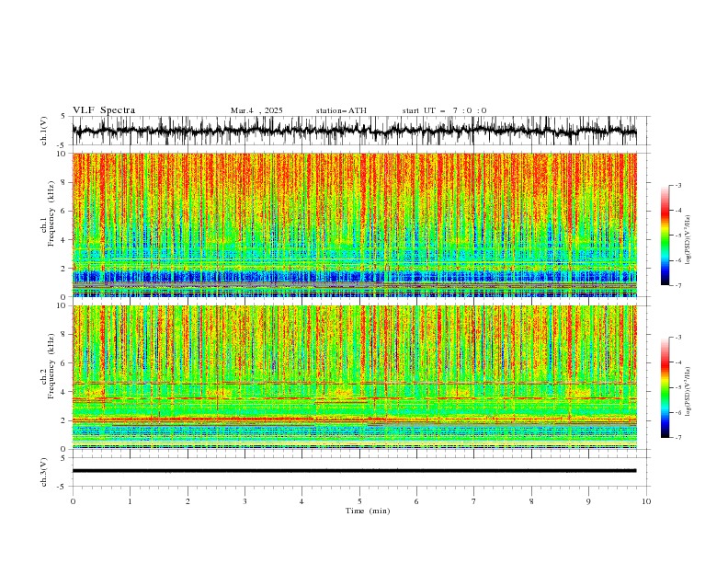The height and width of the screenshot is (563, 728).
Task: Click the ch.1 spectrogram PSD color bar
Action: [x=665, y=236]
